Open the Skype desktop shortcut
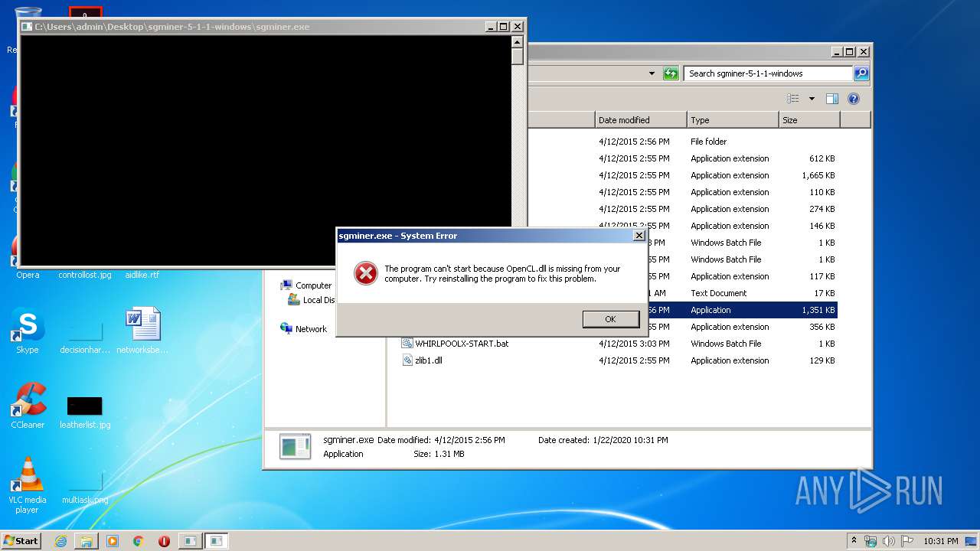The image size is (980, 551). 28,332
